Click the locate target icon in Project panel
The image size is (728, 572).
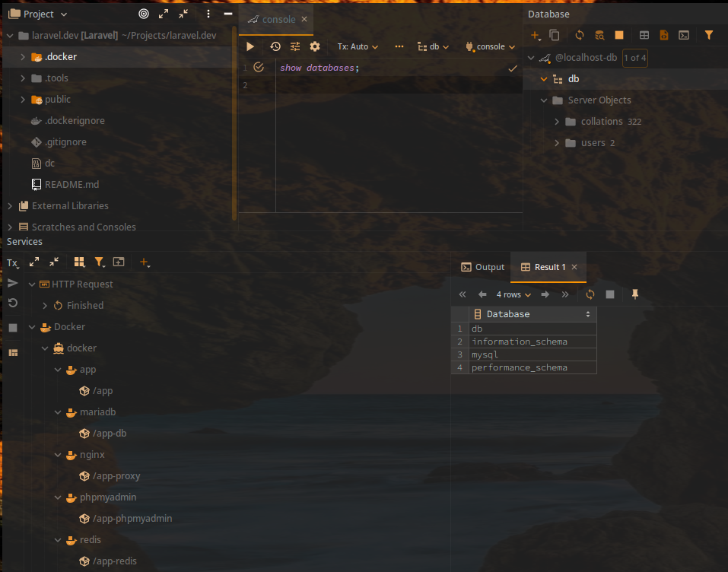144,14
